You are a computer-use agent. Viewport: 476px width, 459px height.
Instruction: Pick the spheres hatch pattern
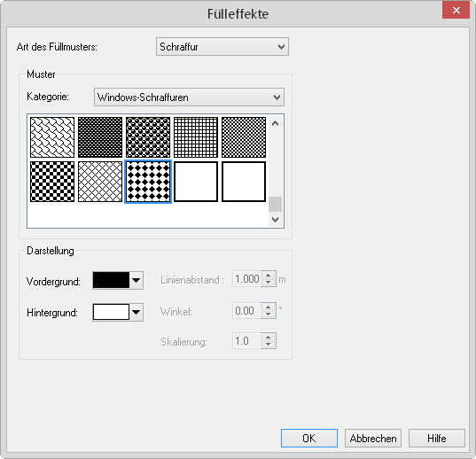click(x=148, y=137)
